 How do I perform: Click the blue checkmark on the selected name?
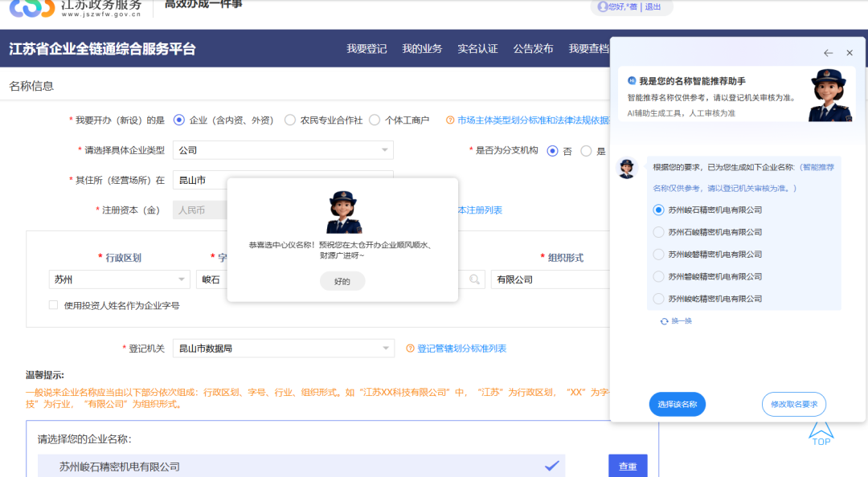coord(551,466)
